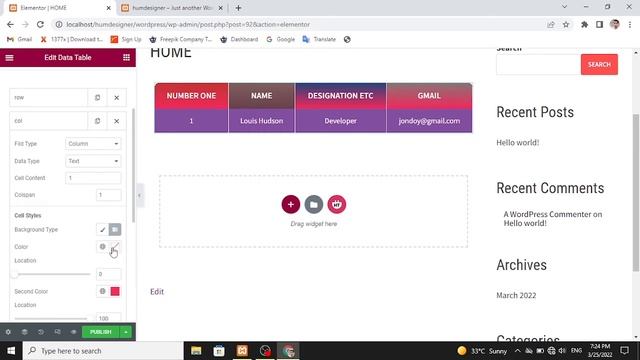The width and height of the screenshot is (640, 360).
Task: Switch to the humdesigner browser tab
Action: click(x=171, y=8)
